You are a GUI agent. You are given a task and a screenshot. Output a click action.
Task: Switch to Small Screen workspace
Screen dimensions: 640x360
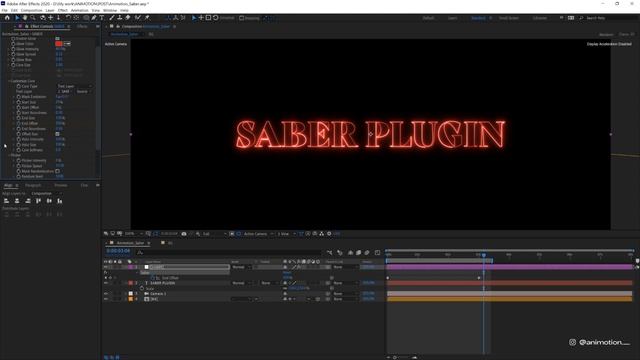tap(509, 18)
